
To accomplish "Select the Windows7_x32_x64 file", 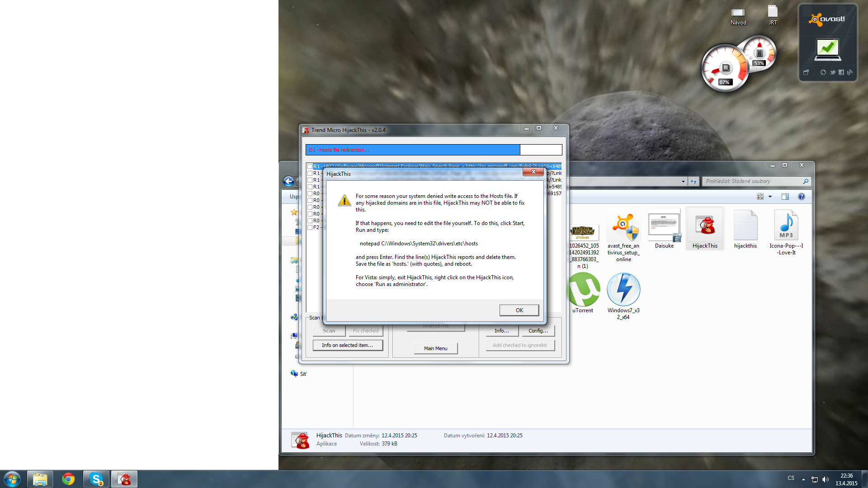I will pos(623,296).
